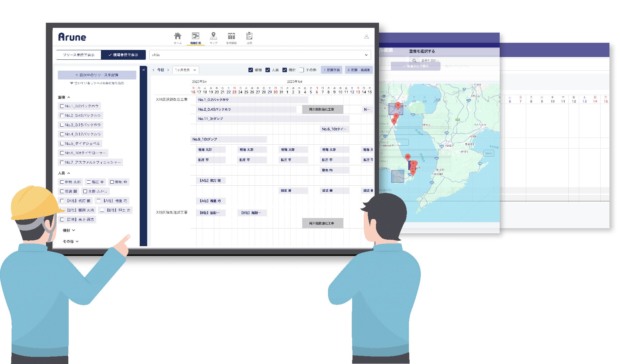
Task: Click a red map pin near the top of the map
Action: click(x=398, y=105)
